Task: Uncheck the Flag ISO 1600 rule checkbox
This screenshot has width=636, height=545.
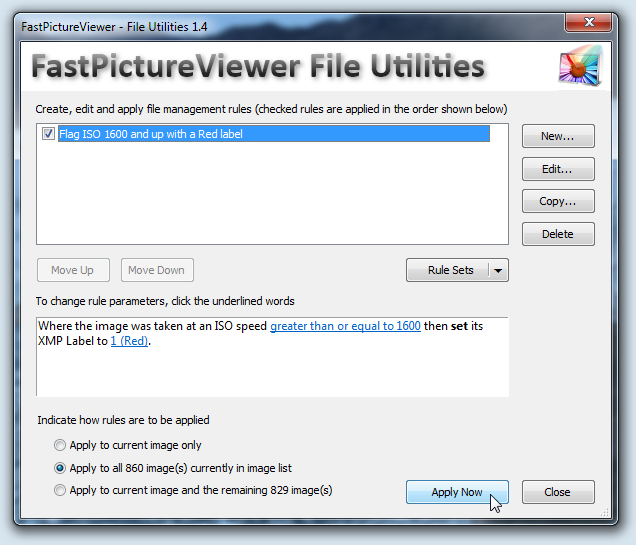Action: coord(48,134)
